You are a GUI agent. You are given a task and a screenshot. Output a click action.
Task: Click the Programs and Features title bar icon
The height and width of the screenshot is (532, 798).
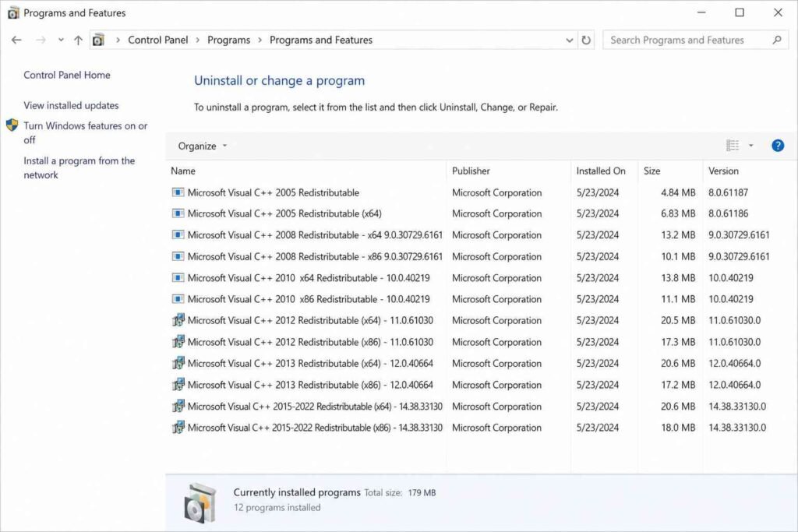pyautogui.click(x=13, y=12)
